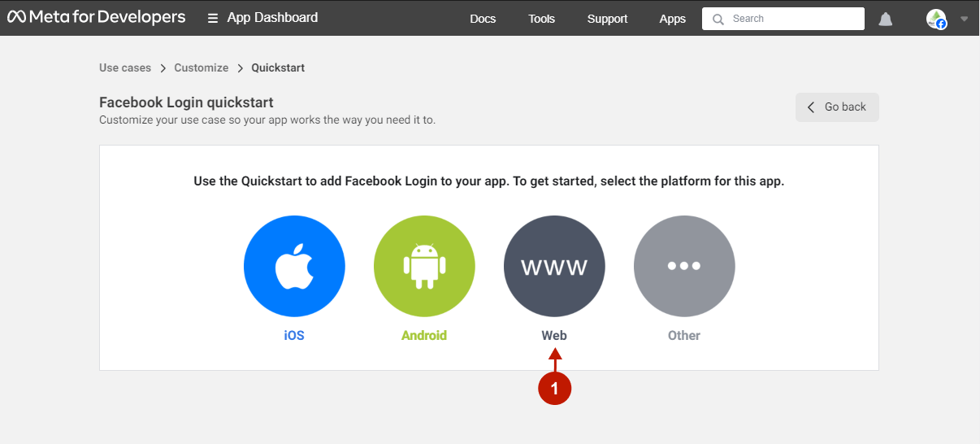980x444 pixels.
Task: Click the Meta for Developers logo
Action: click(96, 17)
